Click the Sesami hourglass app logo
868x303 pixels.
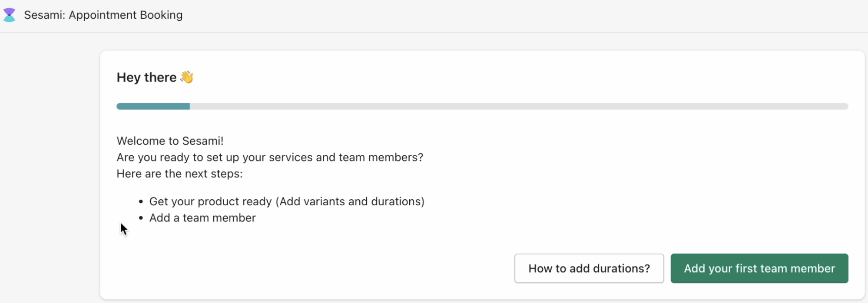pyautogui.click(x=9, y=15)
